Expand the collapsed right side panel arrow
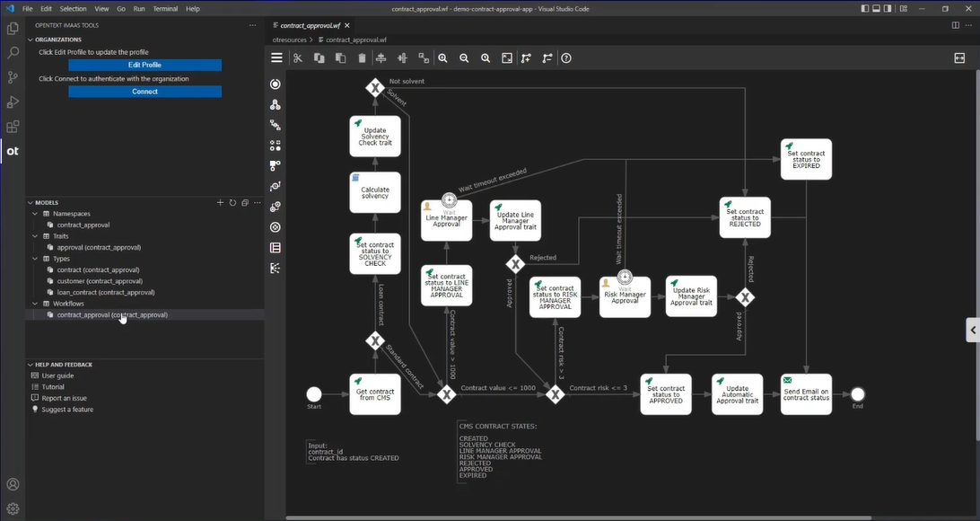The width and height of the screenshot is (980, 521). 973,331
